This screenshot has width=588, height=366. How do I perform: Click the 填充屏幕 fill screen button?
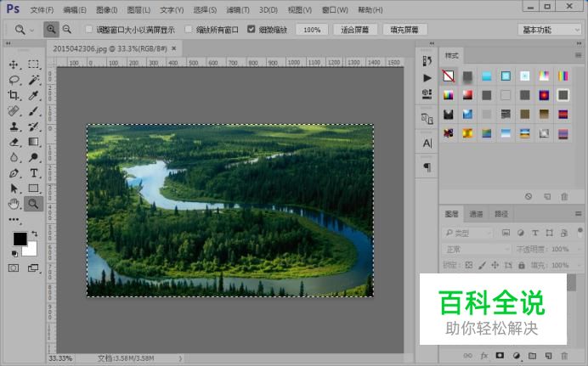pos(404,30)
